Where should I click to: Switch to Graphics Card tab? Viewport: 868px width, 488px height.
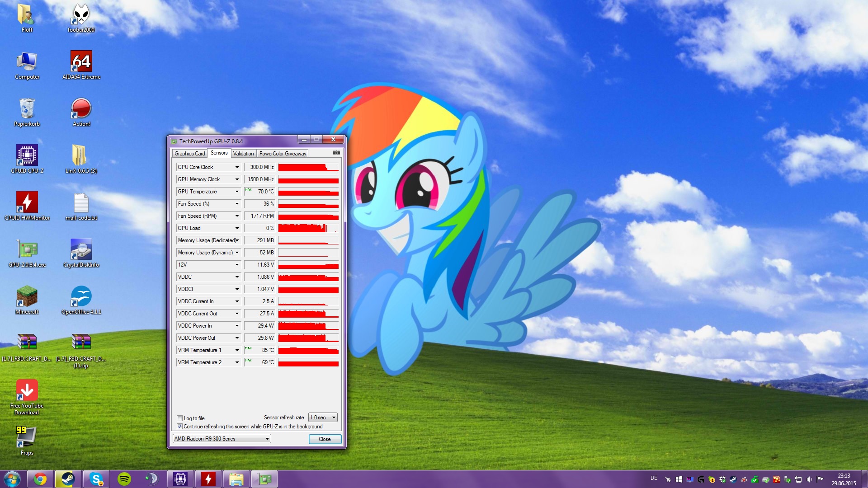pyautogui.click(x=189, y=154)
